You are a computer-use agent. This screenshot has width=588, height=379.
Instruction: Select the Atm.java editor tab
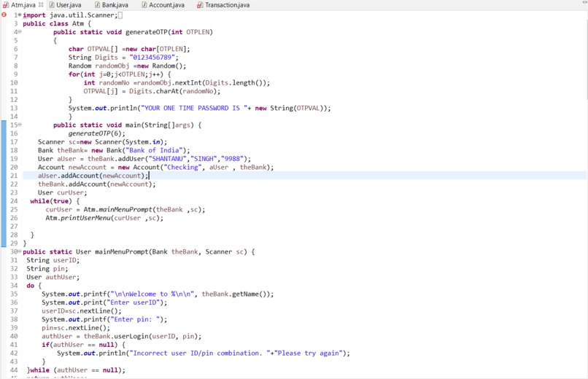[x=20, y=5]
